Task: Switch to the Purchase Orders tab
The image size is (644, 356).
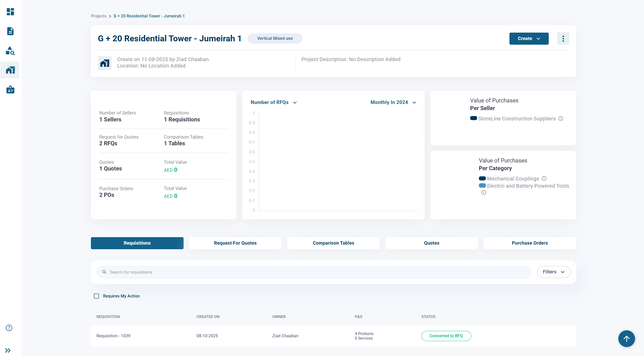Action: (x=529, y=243)
